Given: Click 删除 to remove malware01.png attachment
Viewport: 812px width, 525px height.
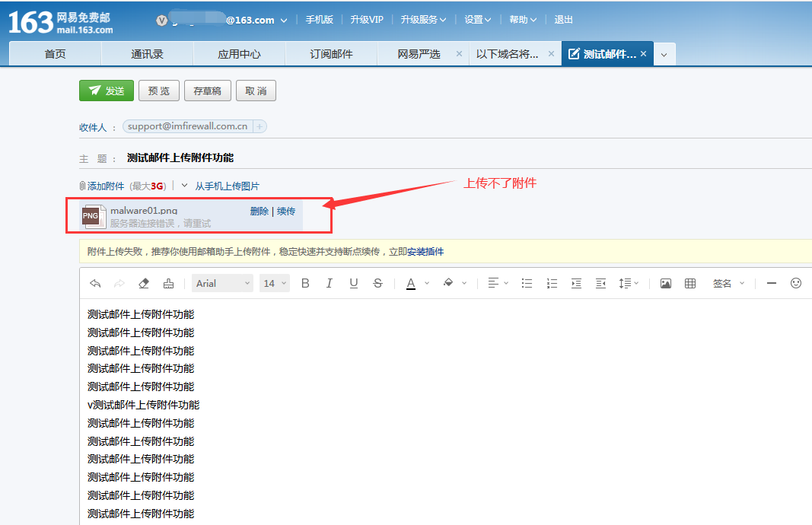Looking at the screenshot, I should [259, 211].
